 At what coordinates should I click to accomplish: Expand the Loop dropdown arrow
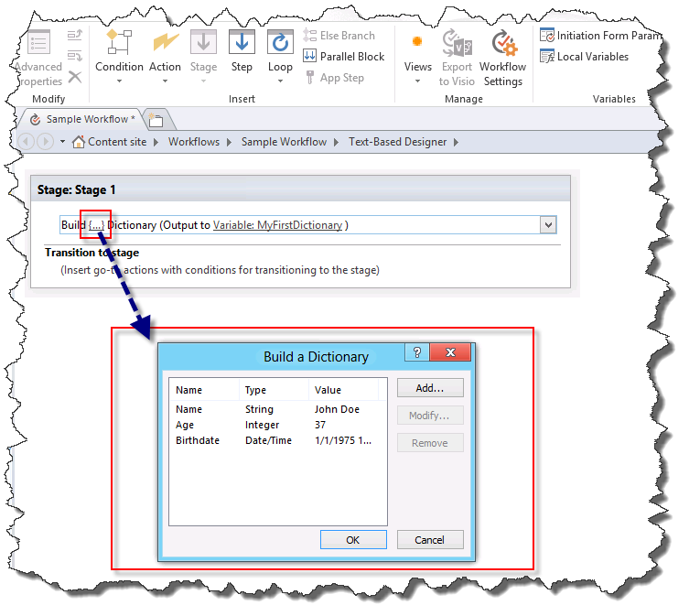click(x=280, y=81)
